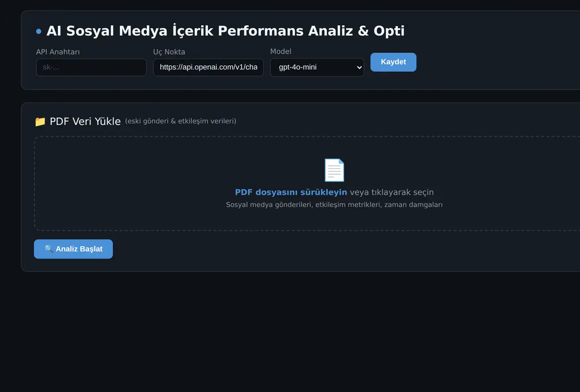Click the document icon in upload area

click(334, 170)
